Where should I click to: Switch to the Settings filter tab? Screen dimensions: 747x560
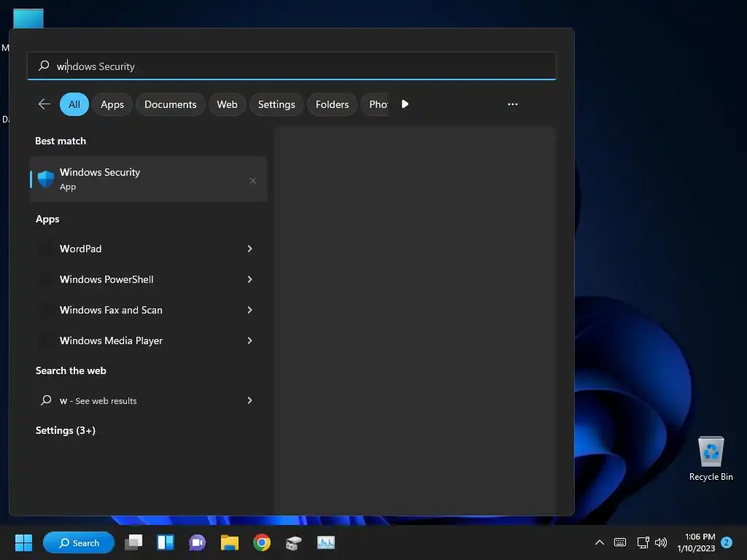(x=276, y=104)
